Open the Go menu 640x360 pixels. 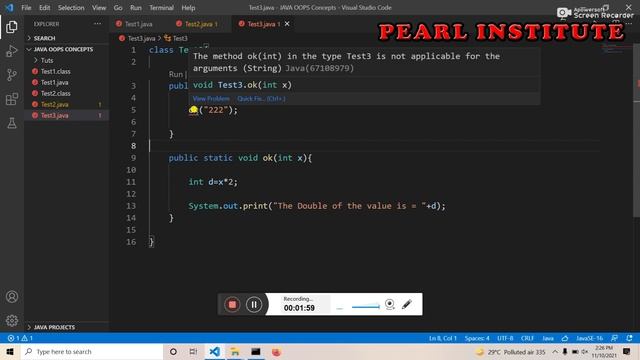click(x=118, y=7)
